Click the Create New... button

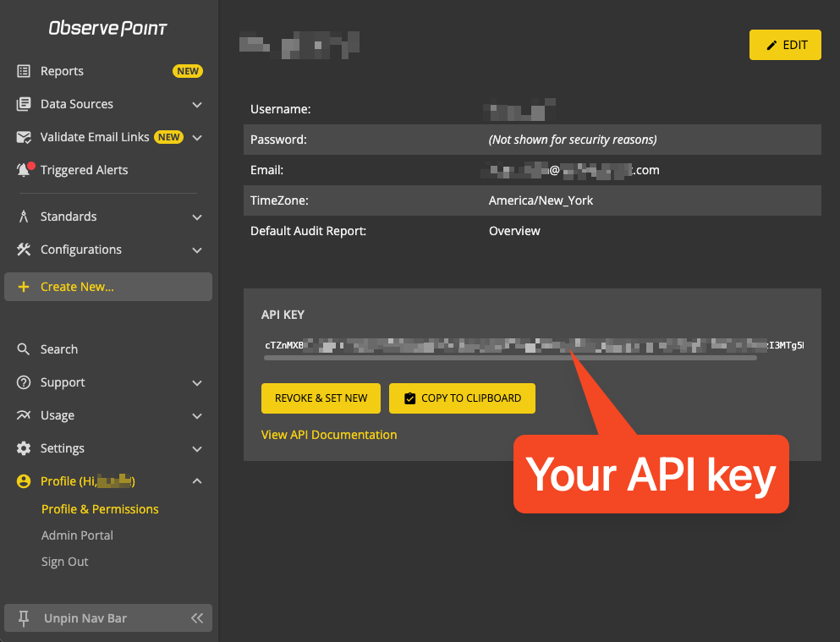108,287
